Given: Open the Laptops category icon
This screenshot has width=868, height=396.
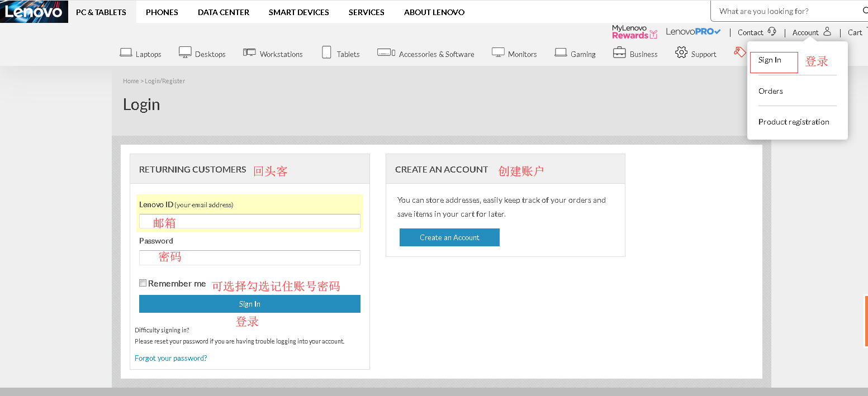Looking at the screenshot, I should coord(126,53).
